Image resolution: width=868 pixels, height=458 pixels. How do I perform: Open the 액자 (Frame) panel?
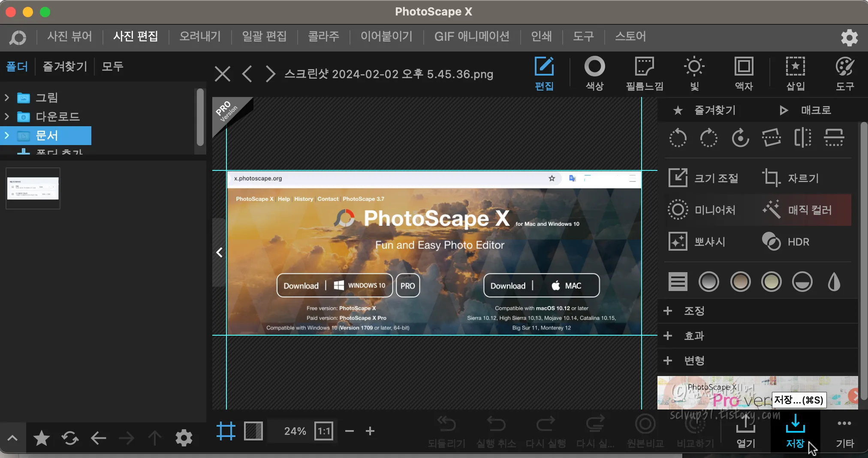click(x=744, y=74)
